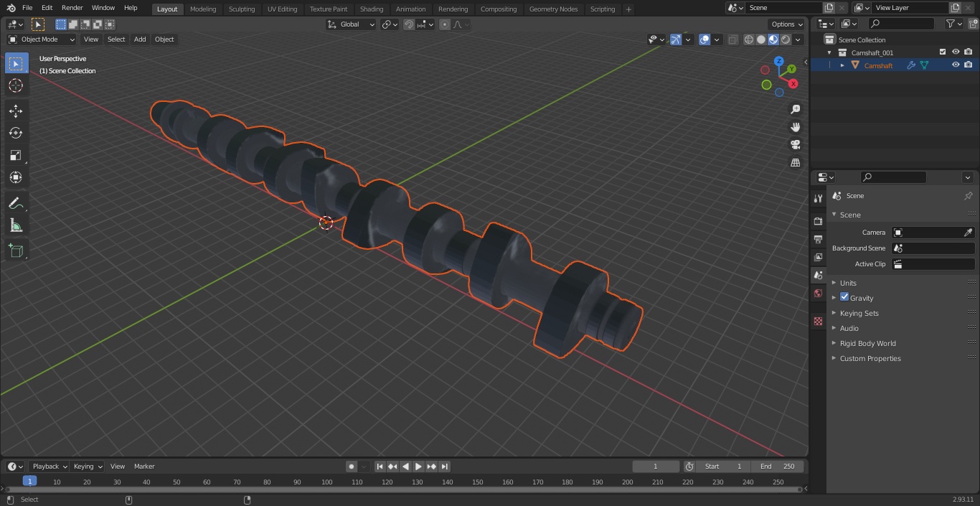980x506 pixels.
Task: Select the Annotate tool
Action: point(16,204)
